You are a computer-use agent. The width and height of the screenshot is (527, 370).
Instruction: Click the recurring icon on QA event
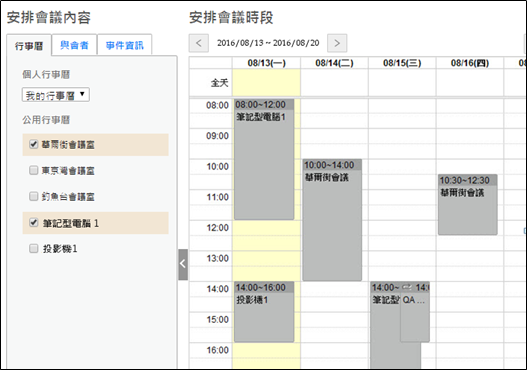tap(407, 287)
